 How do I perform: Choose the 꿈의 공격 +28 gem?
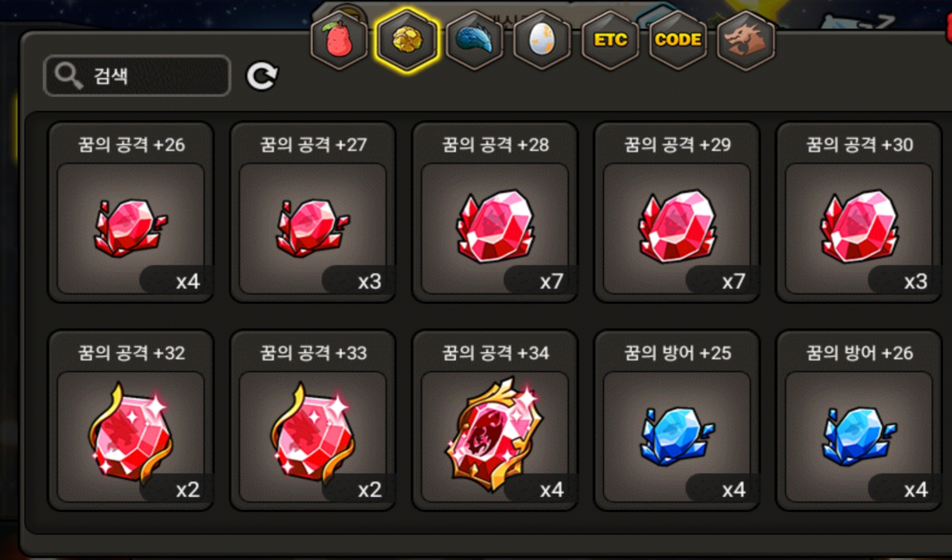(x=495, y=212)
